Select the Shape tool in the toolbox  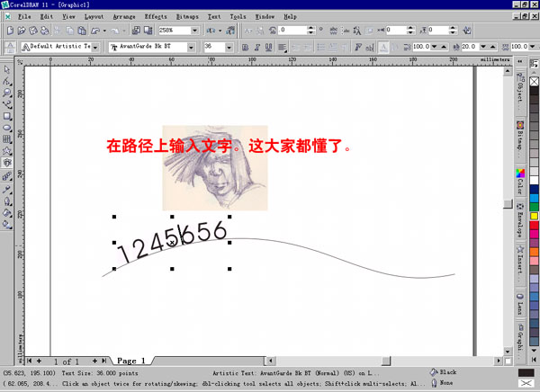point(7,82)
